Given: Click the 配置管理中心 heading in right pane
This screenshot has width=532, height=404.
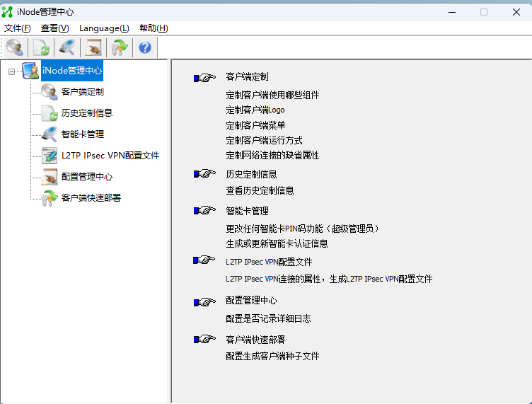Looking at the screenshot, I should click(251, 301).
